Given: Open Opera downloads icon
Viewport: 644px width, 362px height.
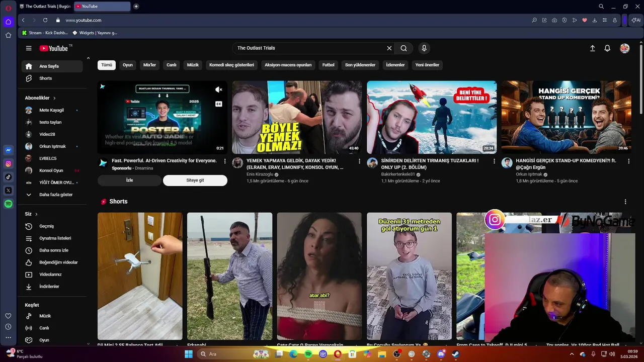Looking at the screenshot, I should 595,20.
